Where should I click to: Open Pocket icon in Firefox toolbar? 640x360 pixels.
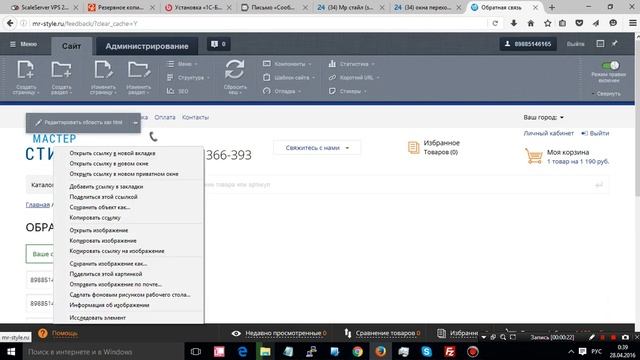pyautogui.click(x=579, y=23)
